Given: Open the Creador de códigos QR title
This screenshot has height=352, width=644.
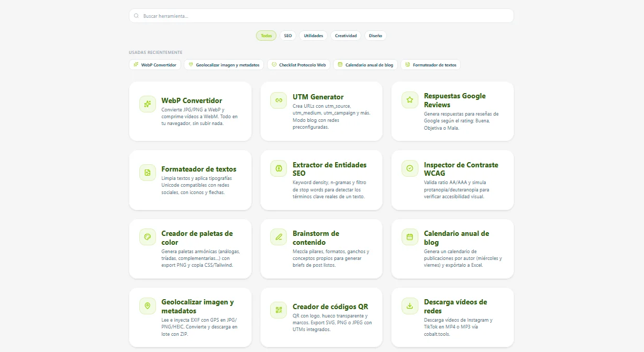Looking at the screenshot, I should [330, 306].
